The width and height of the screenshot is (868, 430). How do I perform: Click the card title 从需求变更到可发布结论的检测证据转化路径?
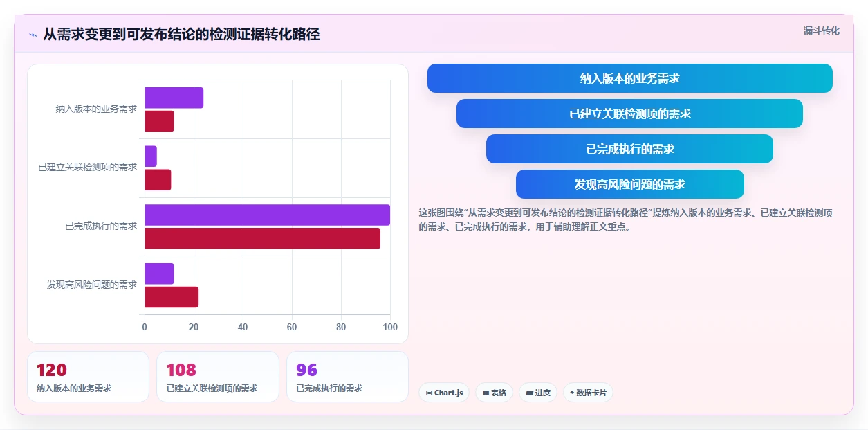pos(181,35)
